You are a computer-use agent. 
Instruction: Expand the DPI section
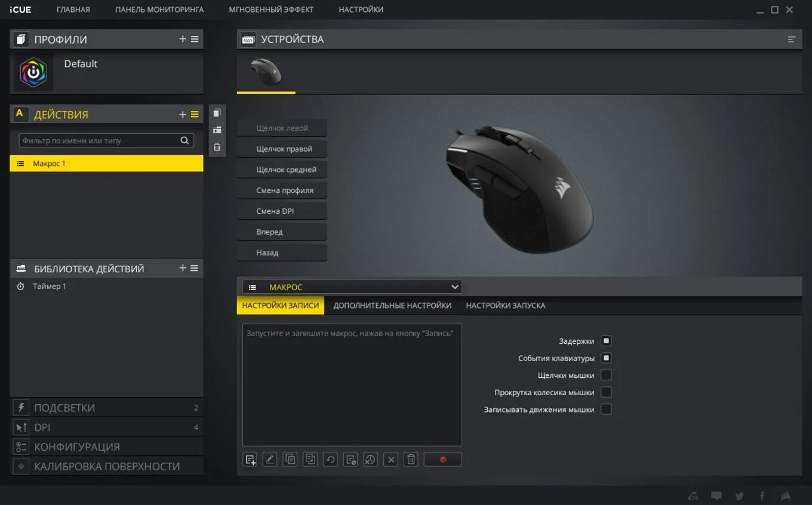(x=106, y=427)
